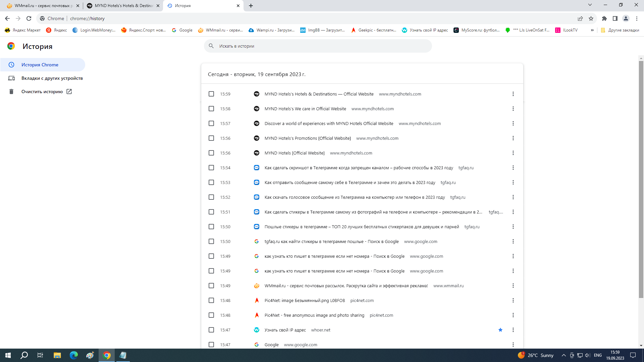This screenshot has height=362, width=644.
Task: Open a new tab with the plus button
Action: (251, 6)
